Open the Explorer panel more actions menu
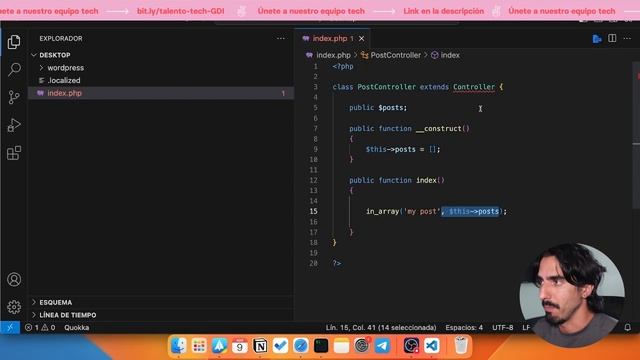Screen dimensions: 640x360 tap(281, 38)
